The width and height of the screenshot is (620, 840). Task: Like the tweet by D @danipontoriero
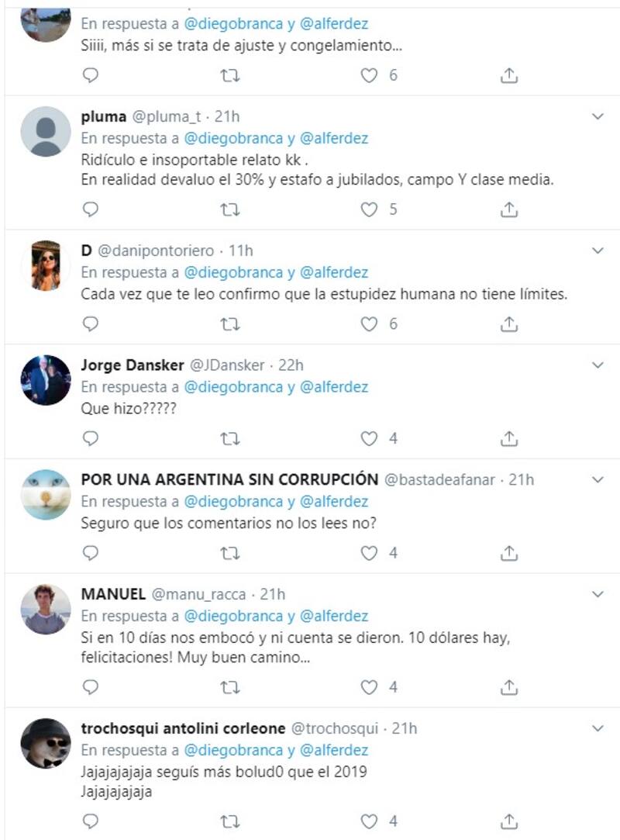(370, 324)
